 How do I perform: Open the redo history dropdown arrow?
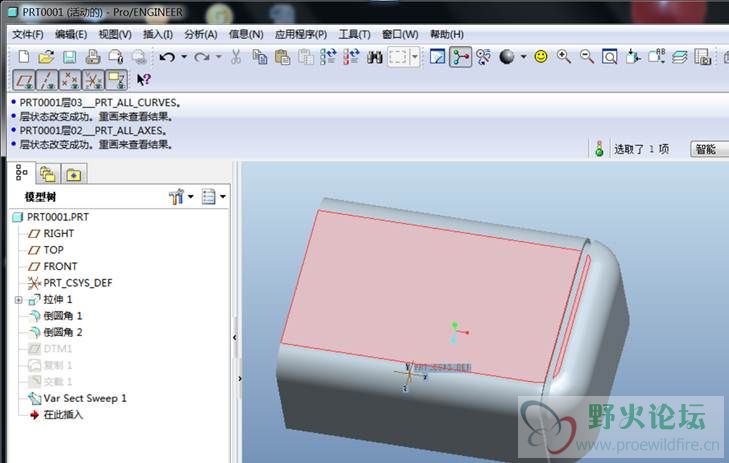pos(219,57)
